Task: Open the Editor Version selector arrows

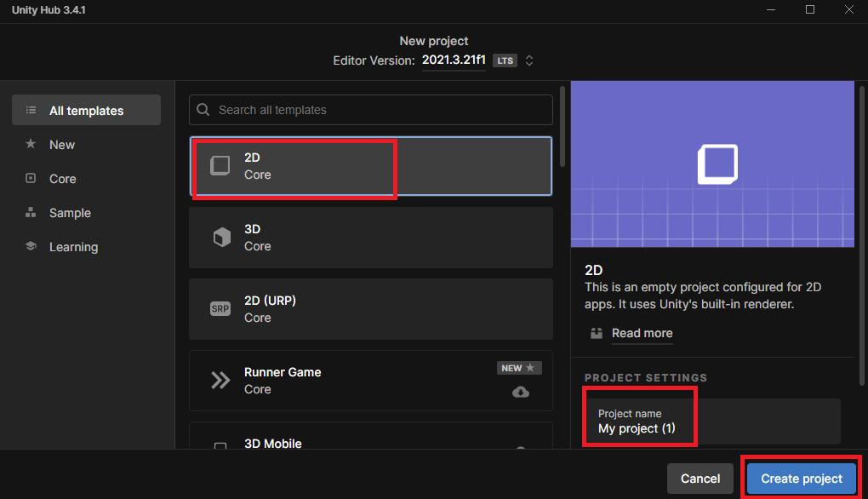Action: (x=529, y=61)
